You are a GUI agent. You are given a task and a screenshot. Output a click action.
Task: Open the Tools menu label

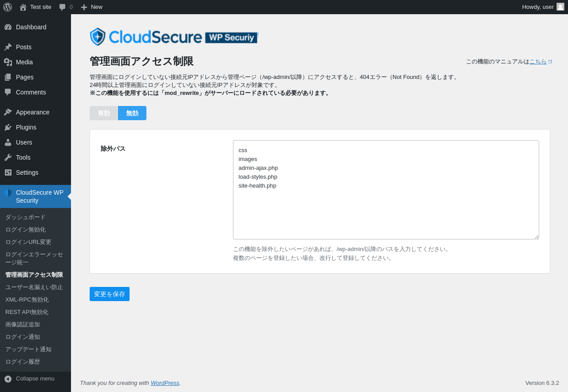pos(23,157)
